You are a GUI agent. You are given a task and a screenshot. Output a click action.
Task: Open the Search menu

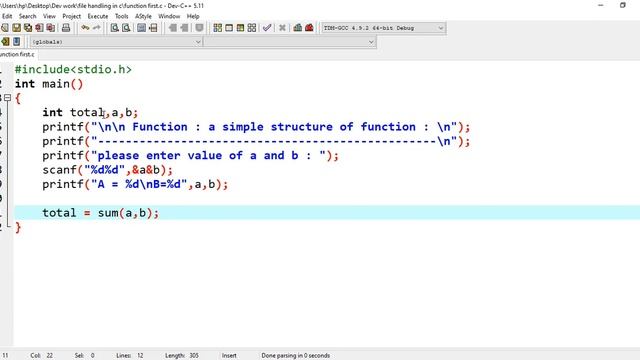coord(27,16)
